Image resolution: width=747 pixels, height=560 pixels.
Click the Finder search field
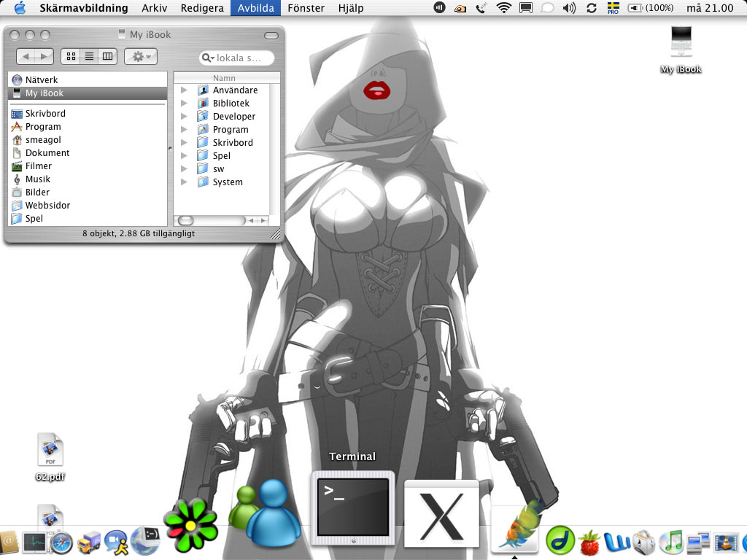click(x=237, y=58)
